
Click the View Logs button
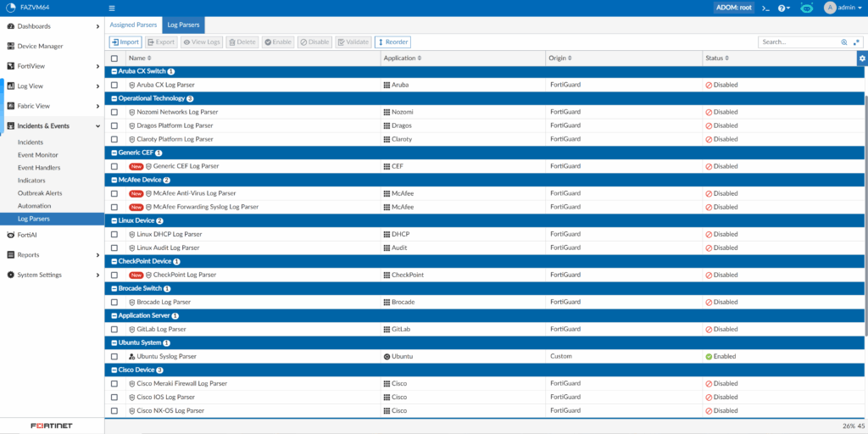click(x=202, y=42)
